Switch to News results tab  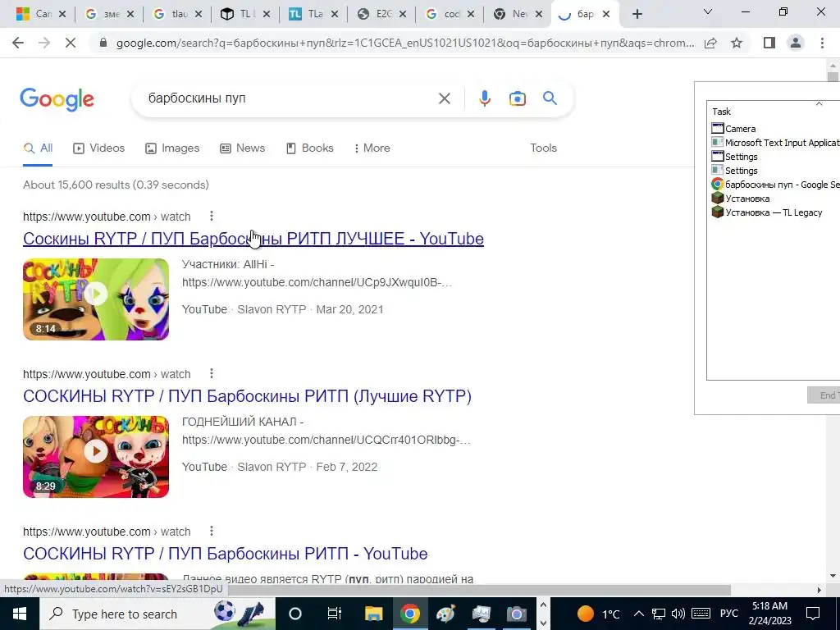coord(243,148)
